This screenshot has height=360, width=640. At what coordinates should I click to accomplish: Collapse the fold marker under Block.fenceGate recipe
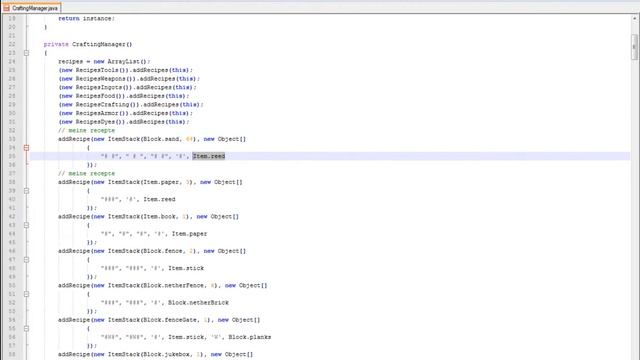click(x=26, y=329)
